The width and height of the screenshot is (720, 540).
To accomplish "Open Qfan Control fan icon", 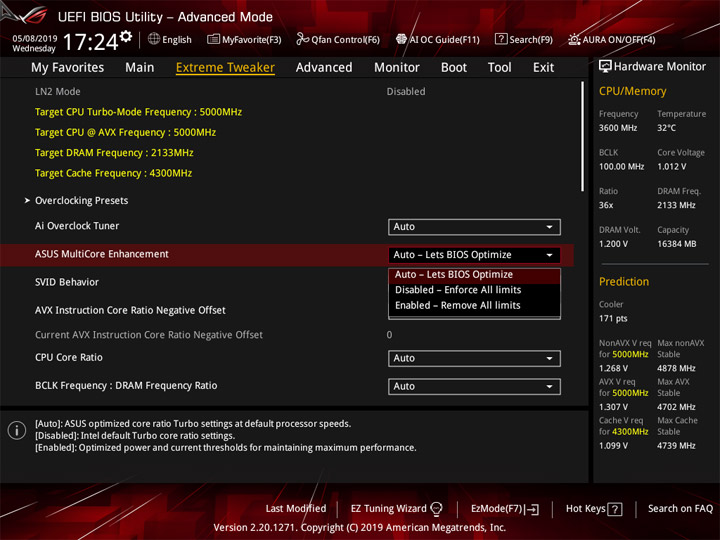I will click(302, 39).
